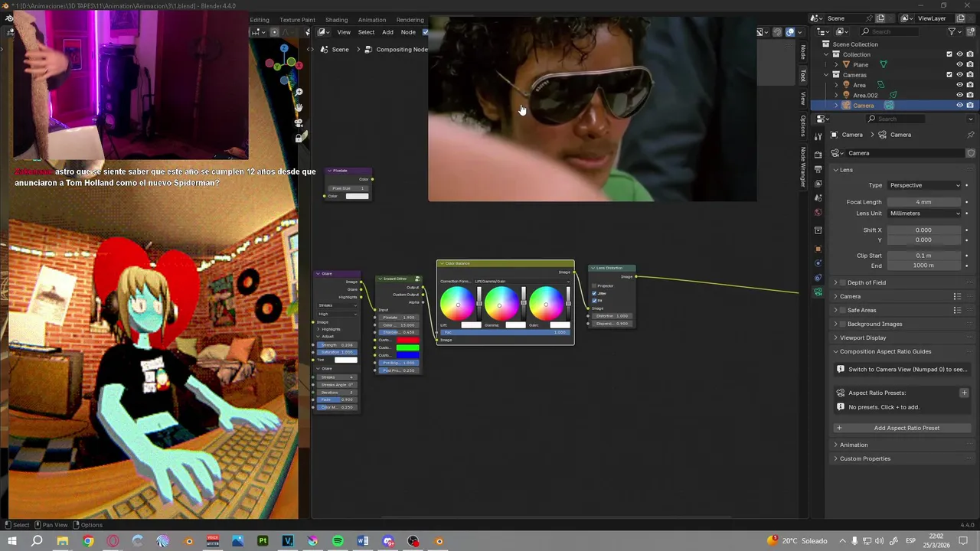This screenshot has width=980, height=551.
Task: Open the node editor View menu
Action: 344,32
